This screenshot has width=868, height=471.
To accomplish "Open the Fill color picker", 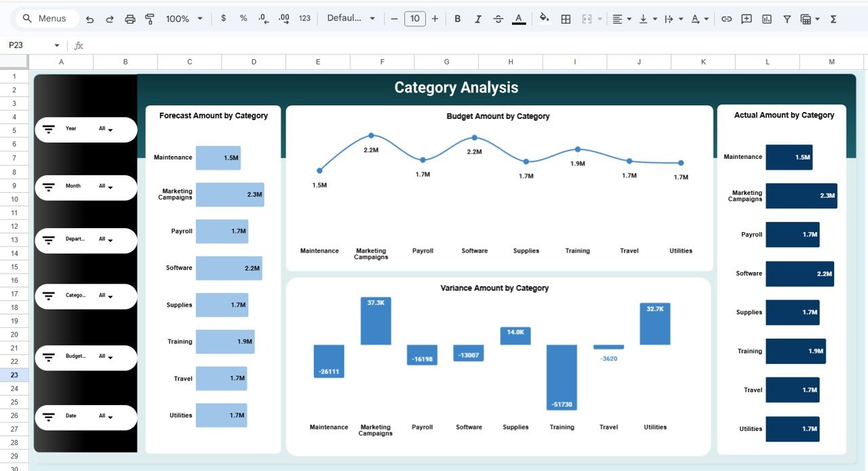I will pos(545,18).
